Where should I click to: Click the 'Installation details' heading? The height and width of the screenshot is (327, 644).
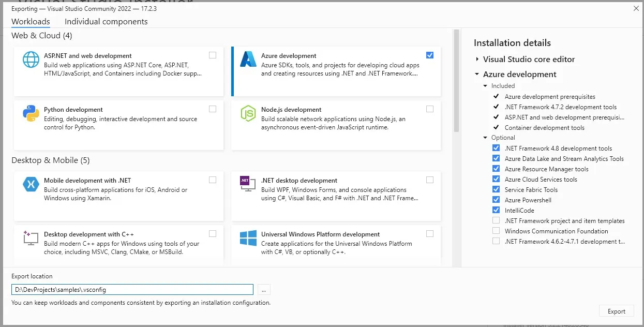512,43
